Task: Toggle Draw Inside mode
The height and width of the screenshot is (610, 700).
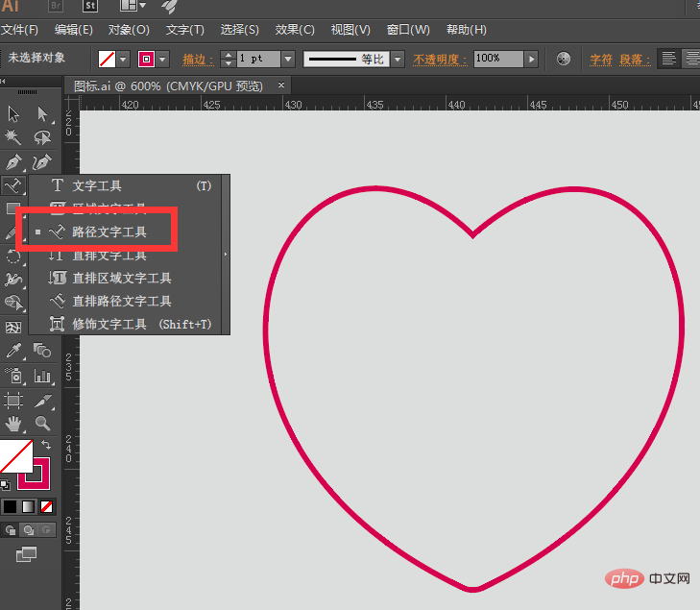Action: (46, 530)
